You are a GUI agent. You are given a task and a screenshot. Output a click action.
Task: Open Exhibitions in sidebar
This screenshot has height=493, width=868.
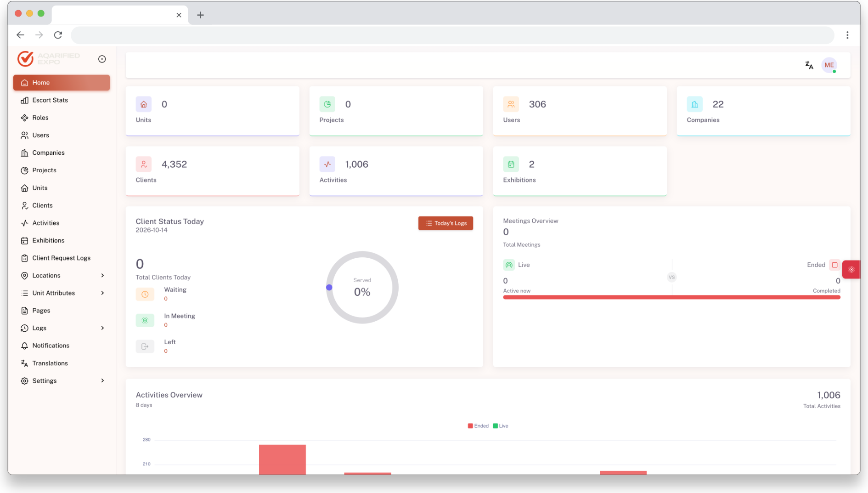62,241
